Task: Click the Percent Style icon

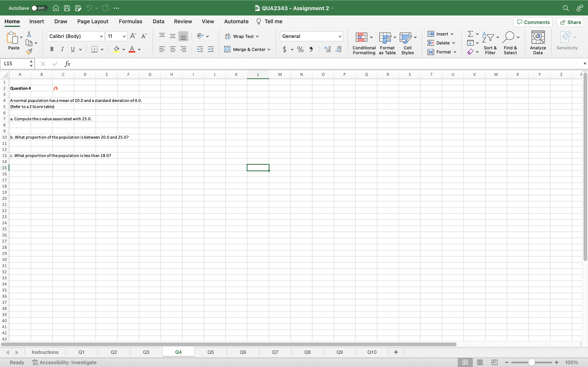Action: coord(300,50)
